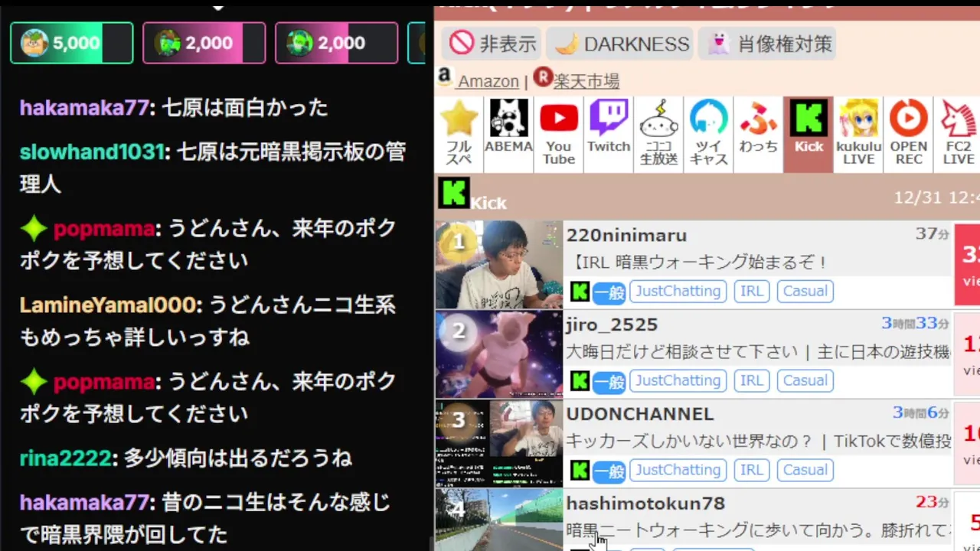Click Kick icon in jiro_2525 row
The height and width of the screenshot is (551, 980).
tap(580, 381)
